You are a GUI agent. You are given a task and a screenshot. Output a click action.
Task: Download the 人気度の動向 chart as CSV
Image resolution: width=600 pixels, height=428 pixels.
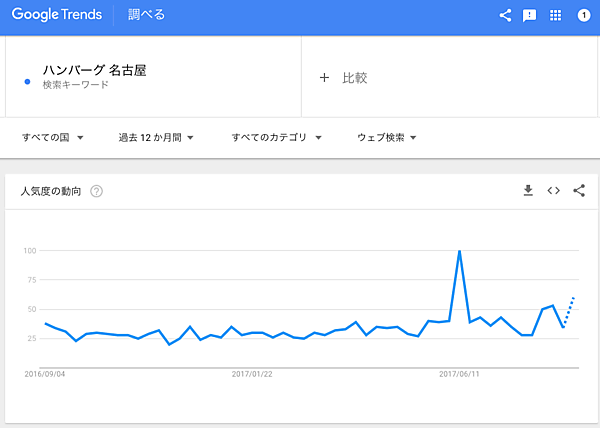point(528,191)
